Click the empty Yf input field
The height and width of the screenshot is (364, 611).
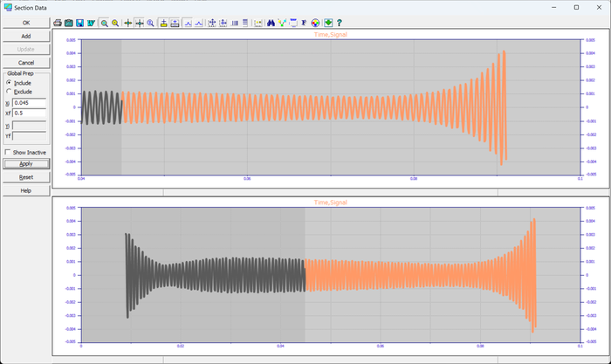(x=29, y=136)
